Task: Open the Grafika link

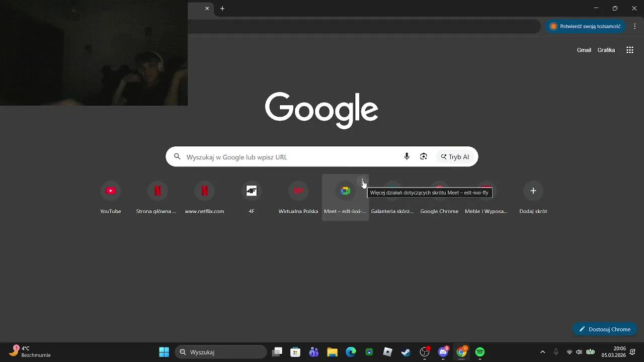Action: pyautogui.click(x=606, y=50)
